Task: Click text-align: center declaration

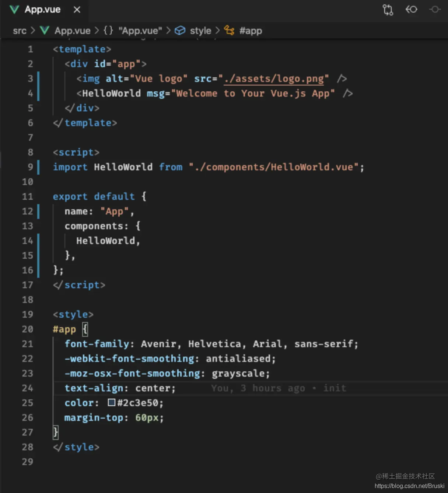Action: coord(120,388)
